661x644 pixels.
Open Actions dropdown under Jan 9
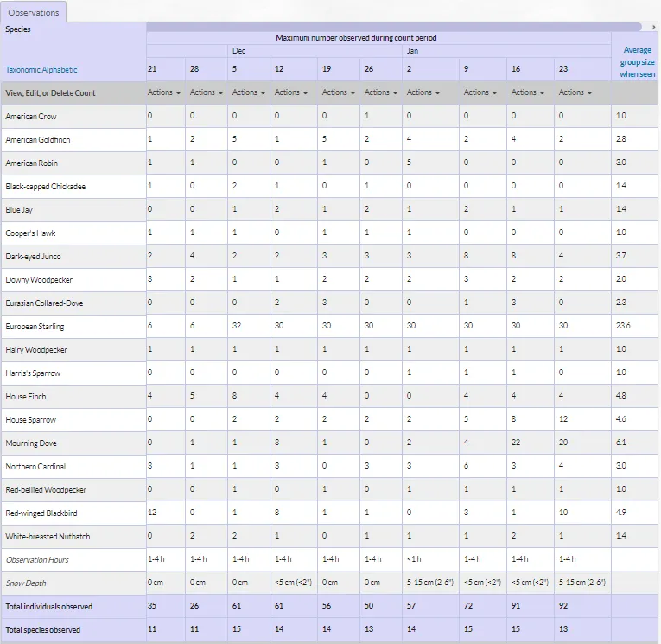pos(480,92)
